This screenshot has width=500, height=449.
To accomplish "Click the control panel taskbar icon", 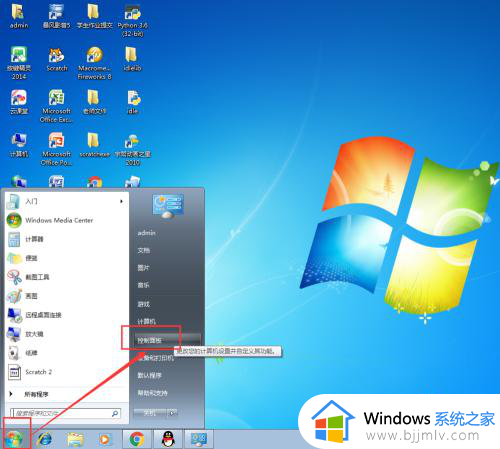I will pyautogui.click(x=199, y=439).
